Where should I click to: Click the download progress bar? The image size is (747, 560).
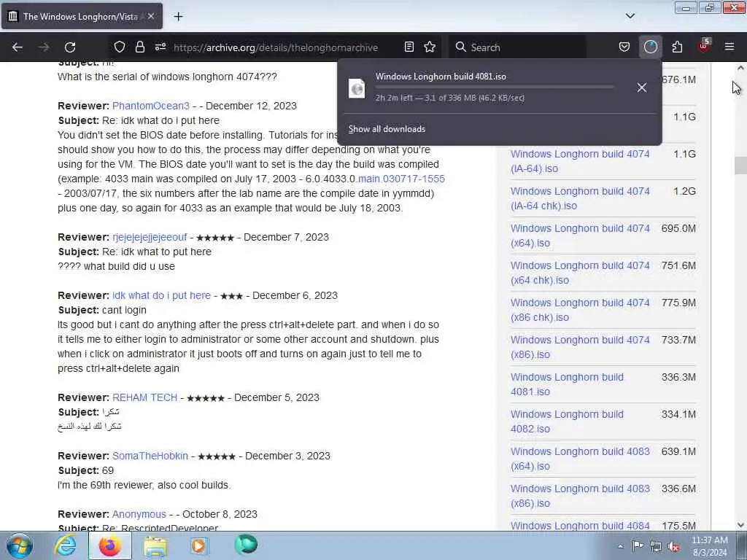(495, 87)
